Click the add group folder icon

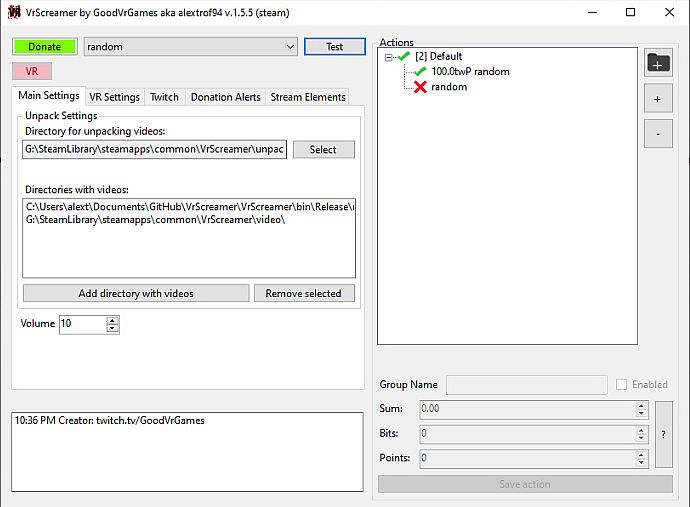(x=658, y=63)
